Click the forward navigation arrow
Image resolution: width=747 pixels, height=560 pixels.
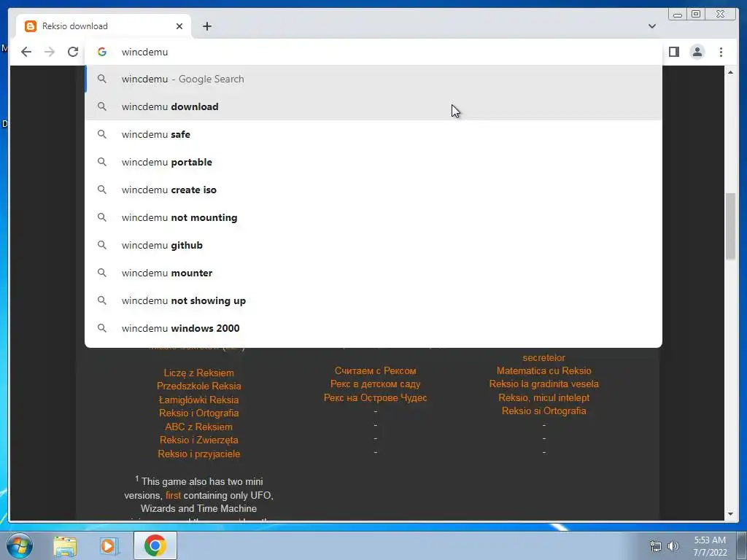point(50,52)
